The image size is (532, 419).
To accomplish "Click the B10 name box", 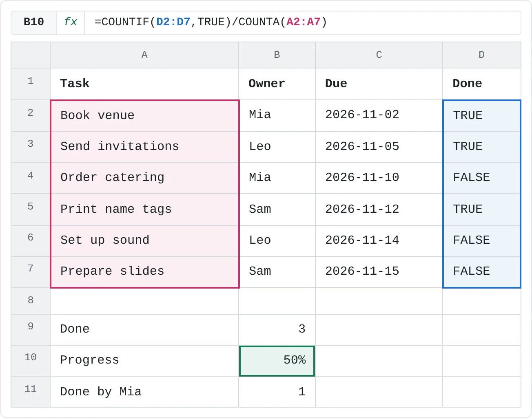I will tap(34, 22).
